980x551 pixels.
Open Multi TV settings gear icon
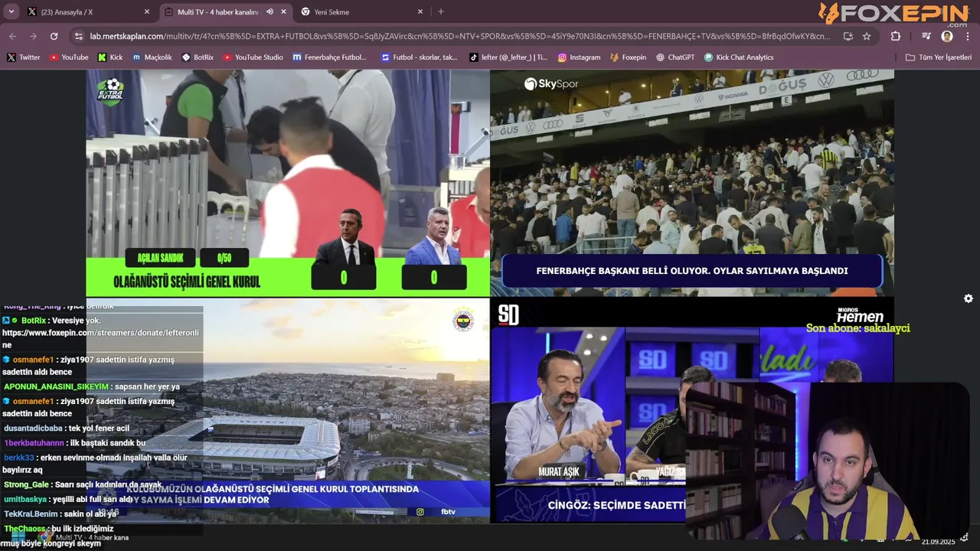969,298
